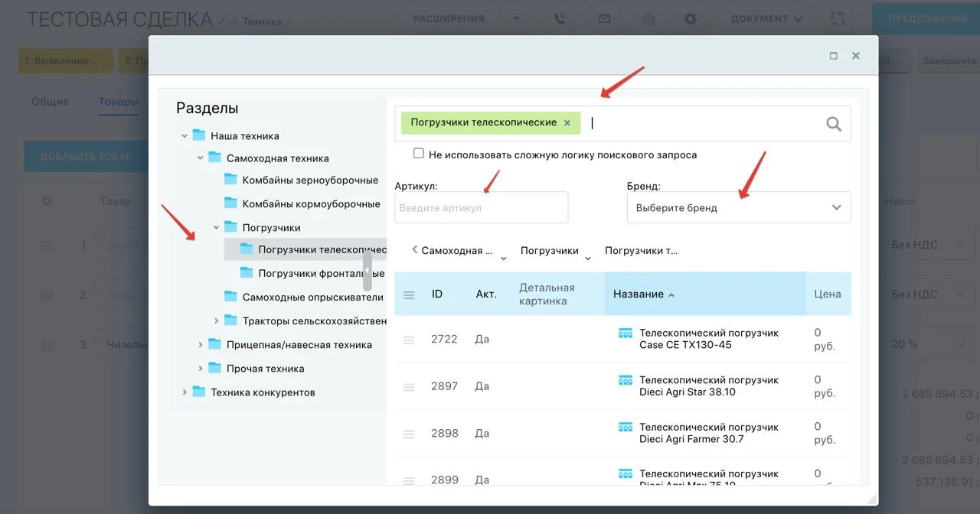This screenshot has width=980, height=514.
Task: Click product icon for Case CE TX130-45
Action: coord(626,333)
